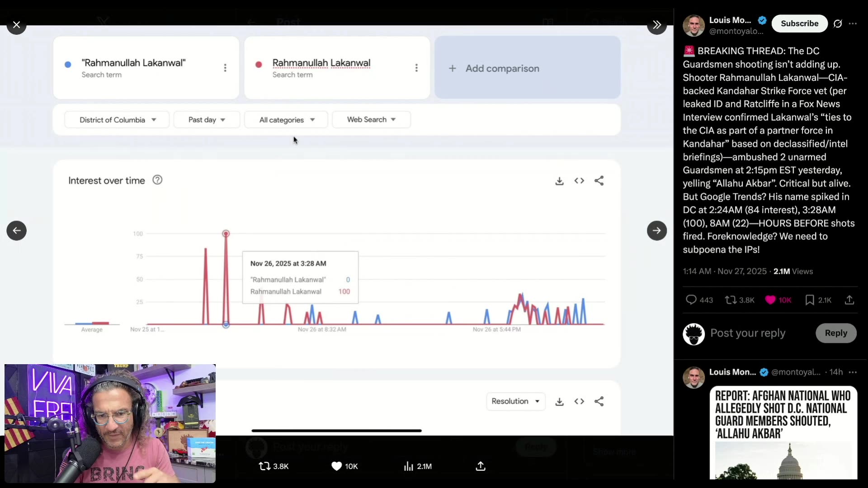Open the post's three-dot more menu
868x488 pixels.
[853, 23]
